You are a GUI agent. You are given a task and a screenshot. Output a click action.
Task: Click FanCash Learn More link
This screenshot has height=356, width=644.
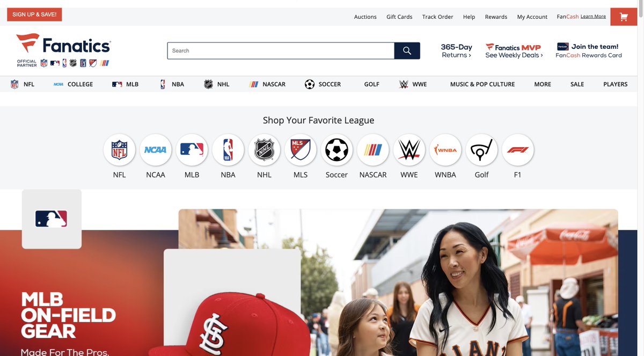[x=593, y=17]
